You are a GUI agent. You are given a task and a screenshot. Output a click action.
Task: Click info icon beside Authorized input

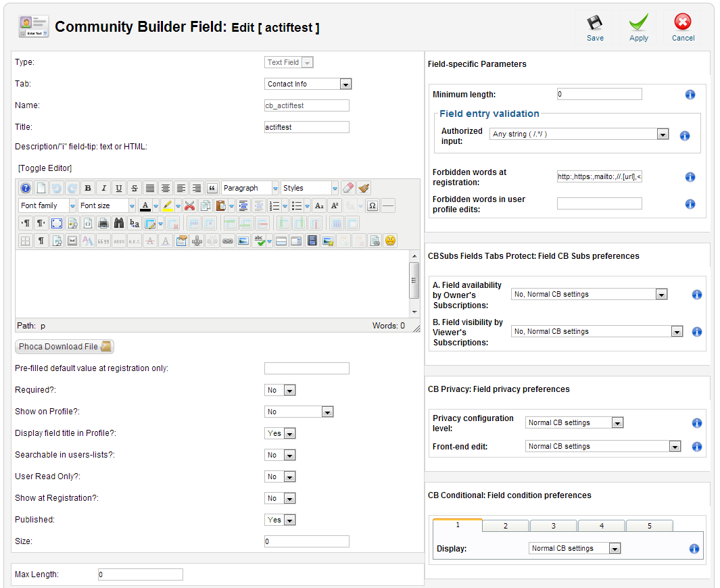tap(684, 136)
